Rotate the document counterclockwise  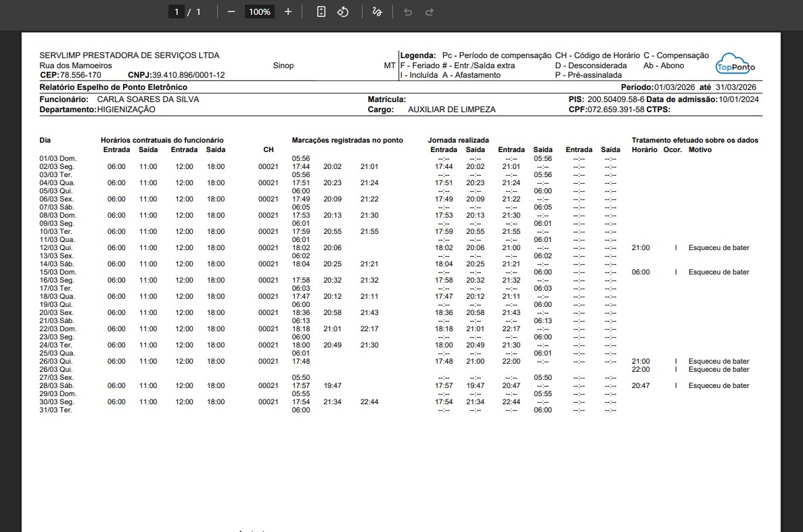point(342,11)
